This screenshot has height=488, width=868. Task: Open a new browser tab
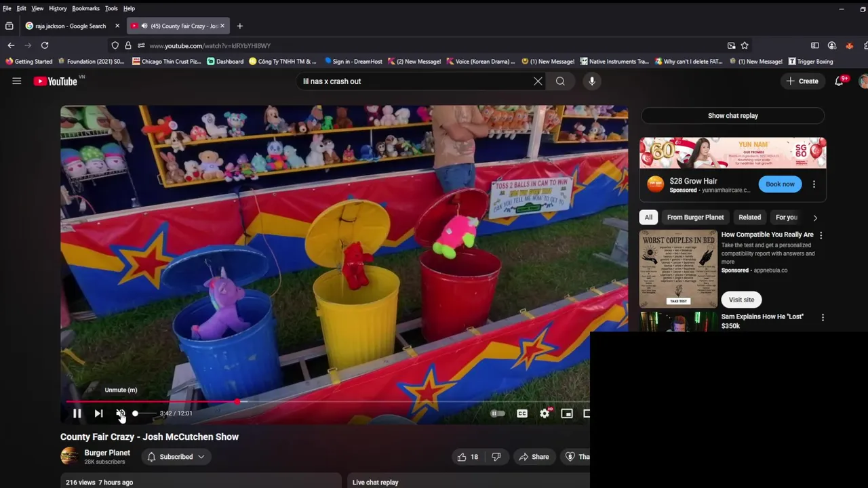coord(239,26)
